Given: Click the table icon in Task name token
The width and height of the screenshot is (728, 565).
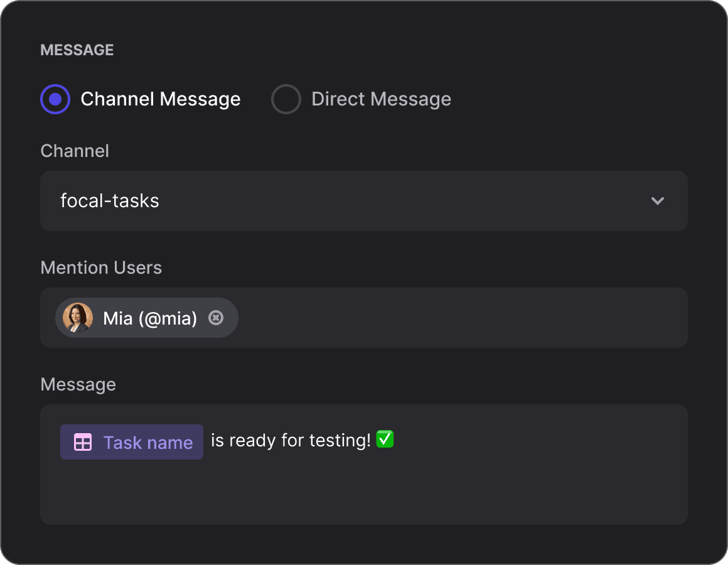Looking at the screenshot, I should (83, 442).
